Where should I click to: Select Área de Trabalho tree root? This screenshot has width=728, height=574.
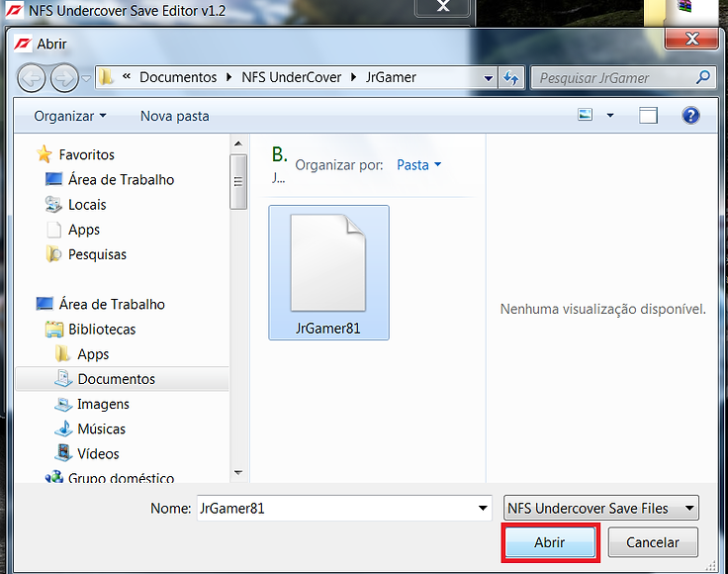[112, 304]
